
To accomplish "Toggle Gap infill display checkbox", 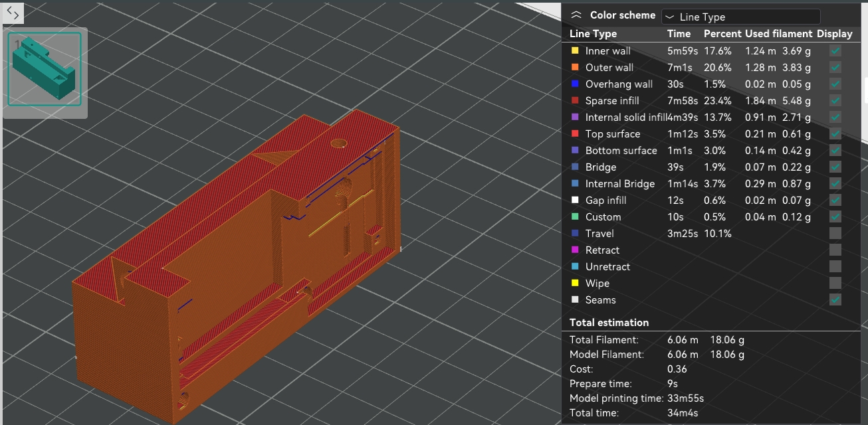I will point(835,200).
